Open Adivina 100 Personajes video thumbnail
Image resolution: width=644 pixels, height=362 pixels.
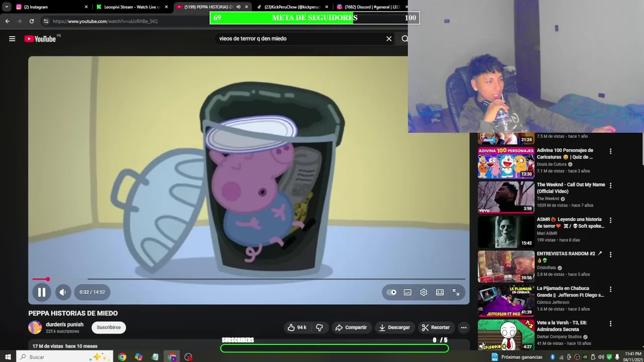coord(506,162)
